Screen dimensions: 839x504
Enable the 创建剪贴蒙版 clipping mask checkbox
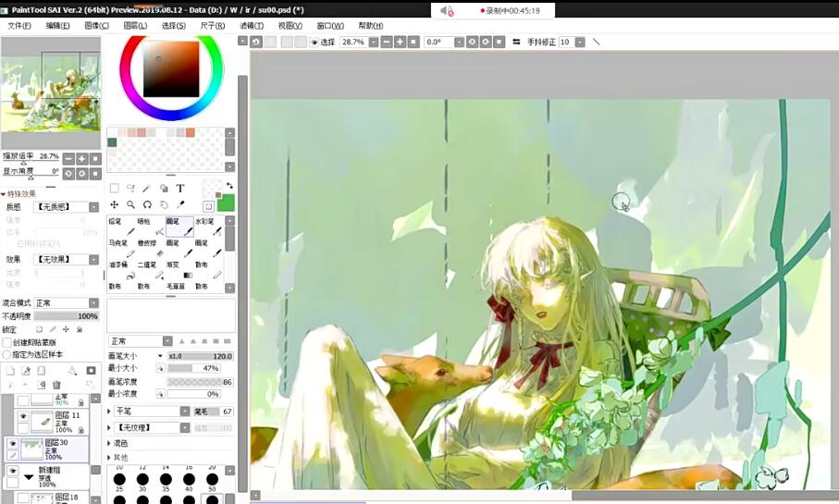(7, 343)
